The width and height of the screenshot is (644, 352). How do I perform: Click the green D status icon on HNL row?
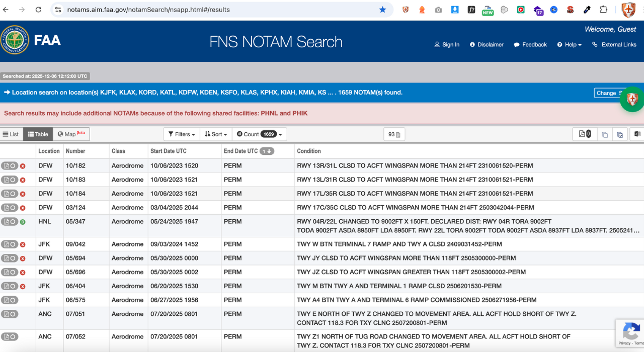(23, 221)
